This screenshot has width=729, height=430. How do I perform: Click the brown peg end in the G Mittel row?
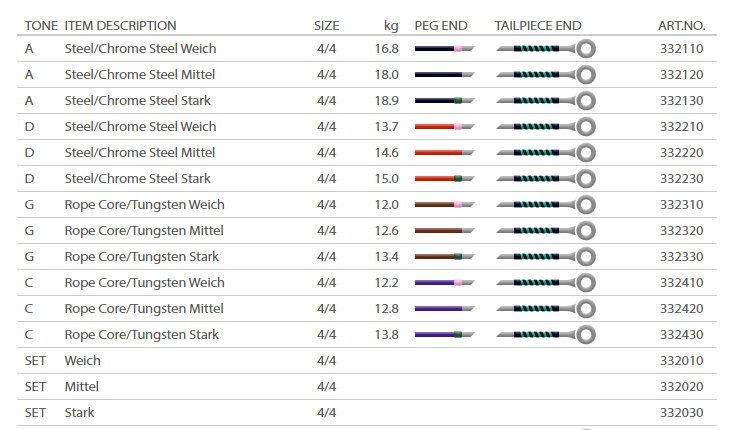click(443, 231)
